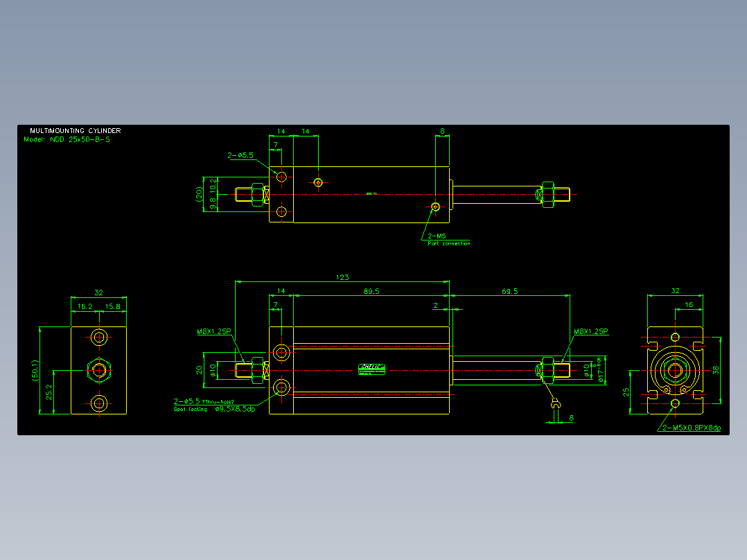Click the 9.8 dimension value
This screenshot has height=560, width=747.
point(213,204)
